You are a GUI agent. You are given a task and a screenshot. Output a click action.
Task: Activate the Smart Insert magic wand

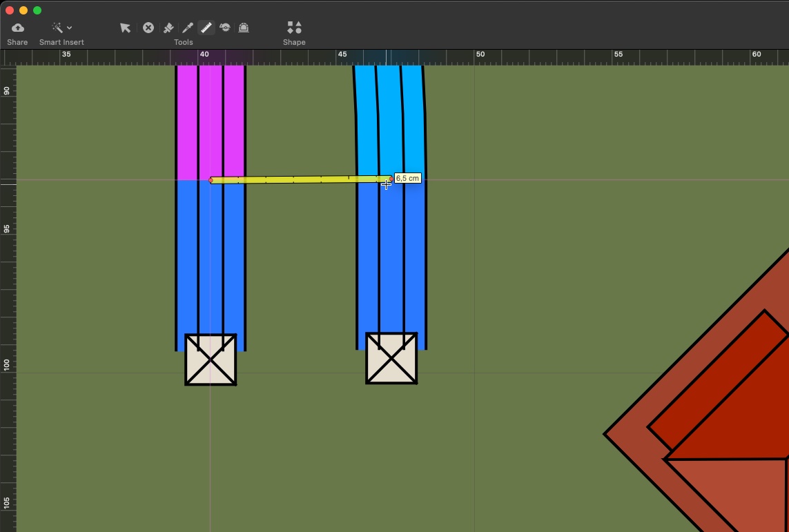57,28
